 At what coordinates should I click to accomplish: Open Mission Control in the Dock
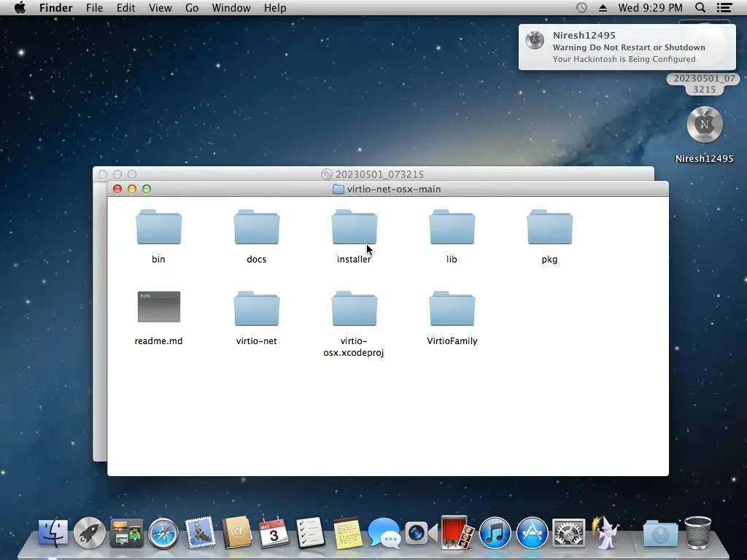126,532
